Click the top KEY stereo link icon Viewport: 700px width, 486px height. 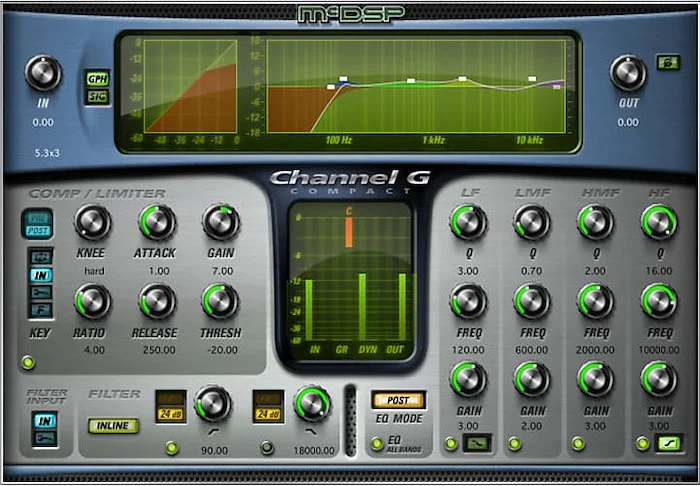[41, 257]
